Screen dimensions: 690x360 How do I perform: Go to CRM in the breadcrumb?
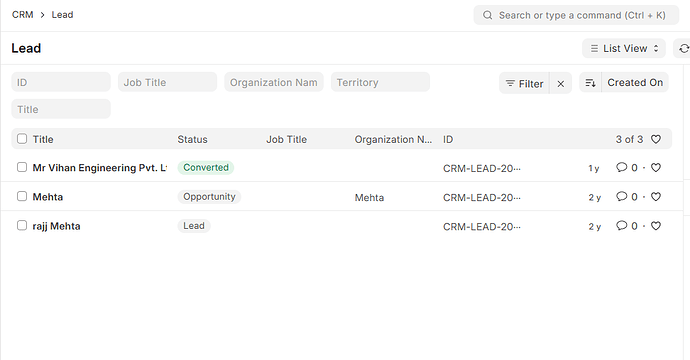point(22,15)
